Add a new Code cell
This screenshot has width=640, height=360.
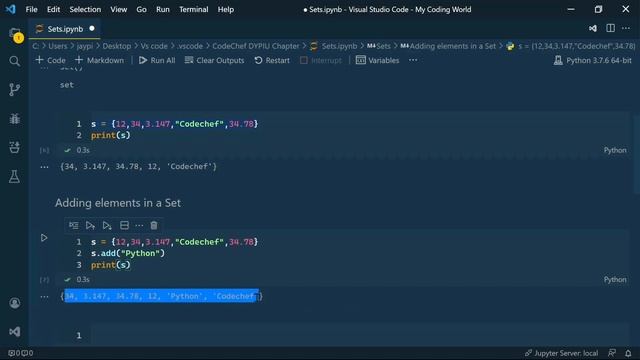tap(51, 60)
